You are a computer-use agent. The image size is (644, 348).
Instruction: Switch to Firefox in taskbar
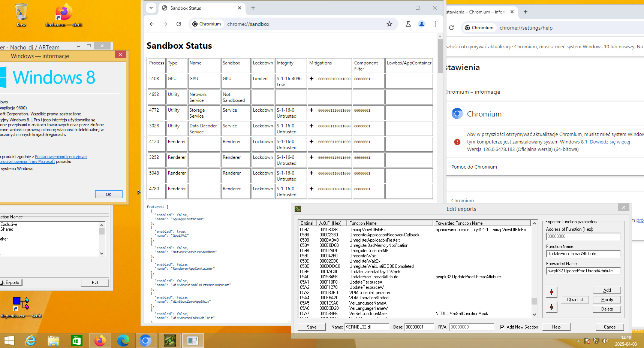100,341
